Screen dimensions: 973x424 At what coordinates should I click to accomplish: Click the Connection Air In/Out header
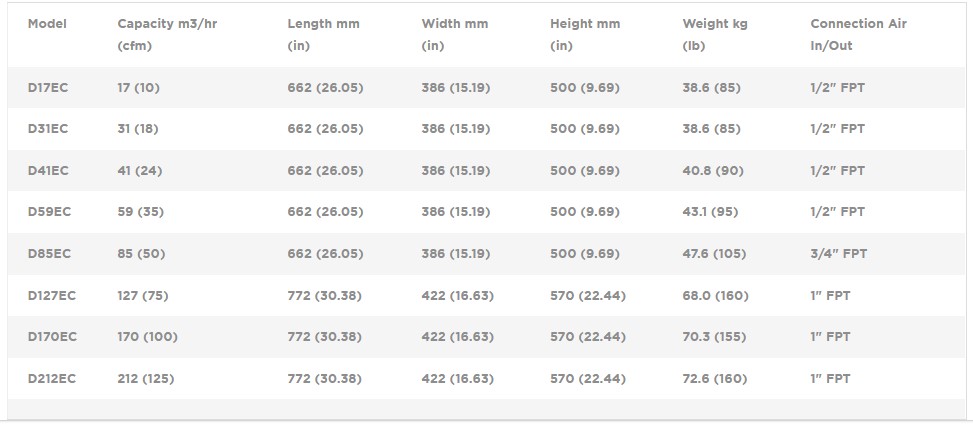(x=858, y=24)
